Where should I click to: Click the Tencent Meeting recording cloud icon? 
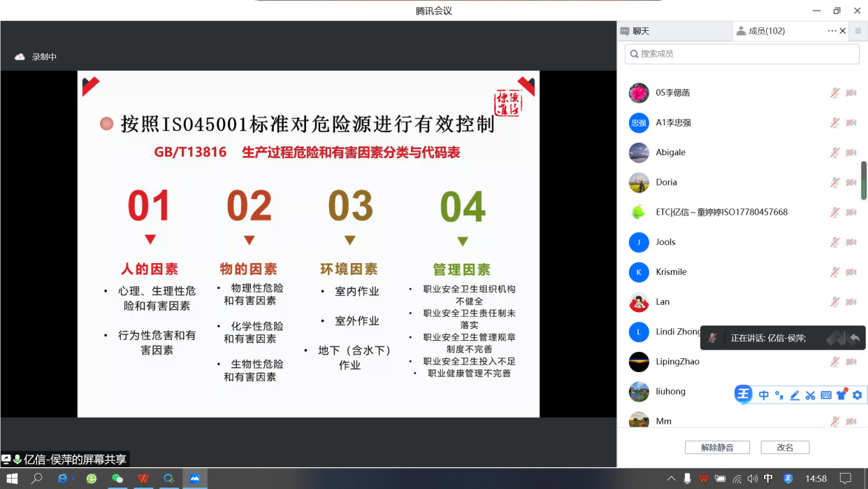20,57
